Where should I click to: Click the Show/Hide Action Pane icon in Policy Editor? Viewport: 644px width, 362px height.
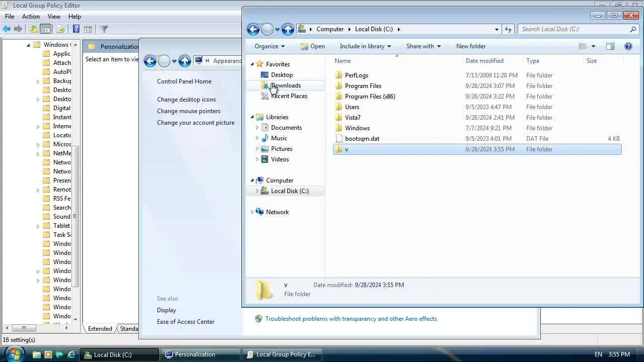coord(88,29)
